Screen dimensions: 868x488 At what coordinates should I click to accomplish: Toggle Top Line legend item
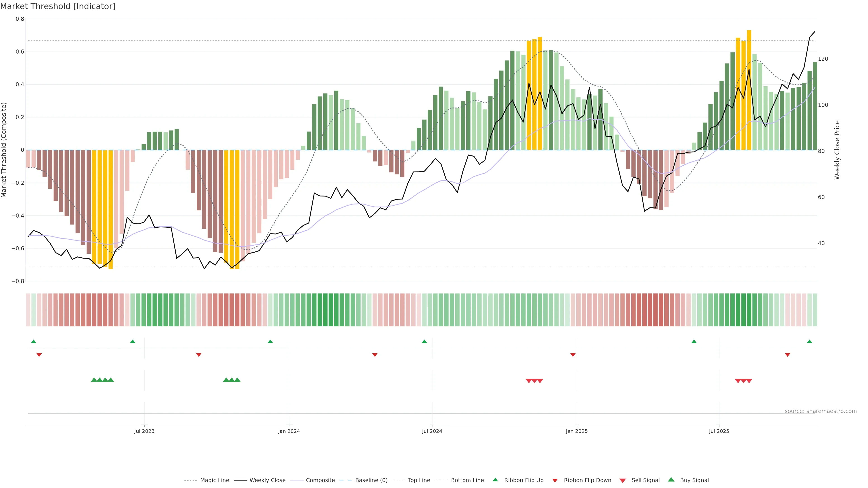pos(419,480)
